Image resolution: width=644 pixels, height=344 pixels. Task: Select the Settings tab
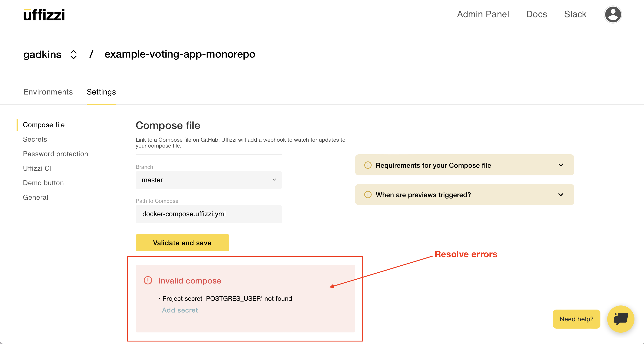(101, 92)
